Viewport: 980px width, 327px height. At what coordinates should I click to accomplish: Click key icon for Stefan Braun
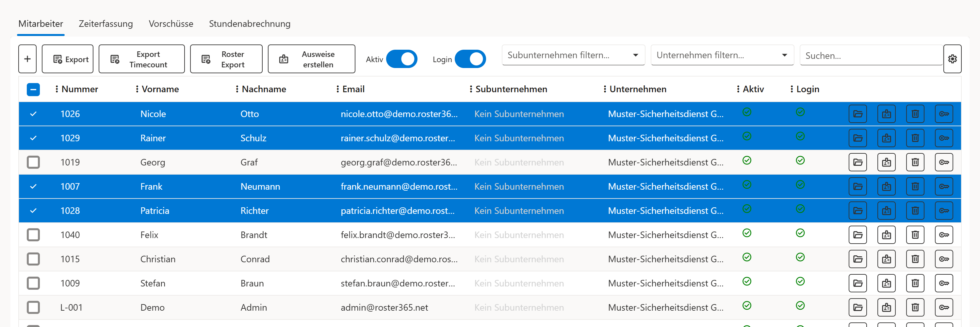pos(944,283)
